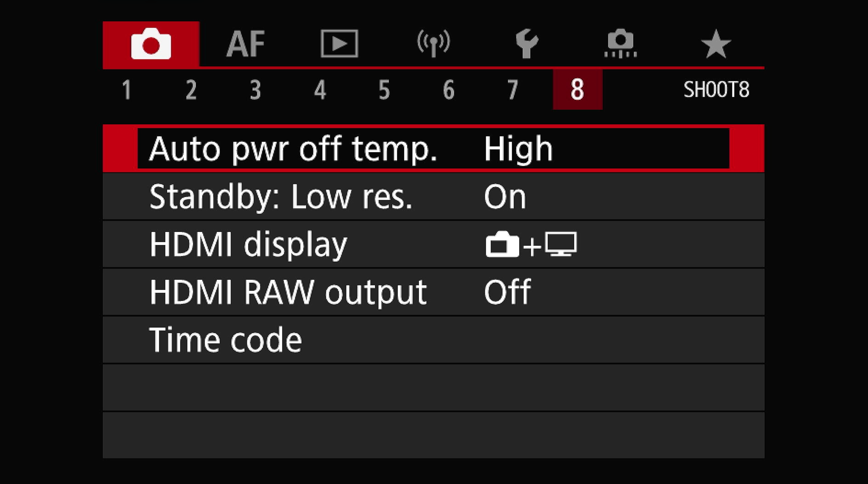This screenshot has width=868, height=484.
Task: Switch to shooting page 7
Action: coord(513,90)
